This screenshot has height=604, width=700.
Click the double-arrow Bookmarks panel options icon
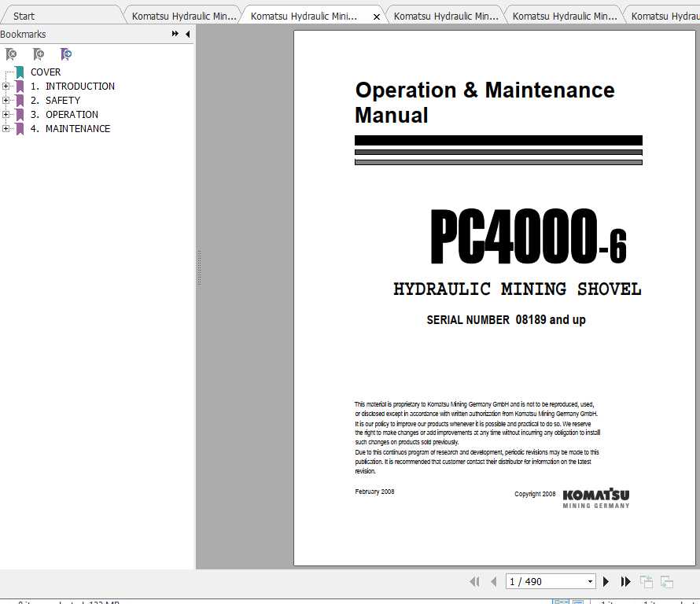pyautogui.click(x=175, y=35)
